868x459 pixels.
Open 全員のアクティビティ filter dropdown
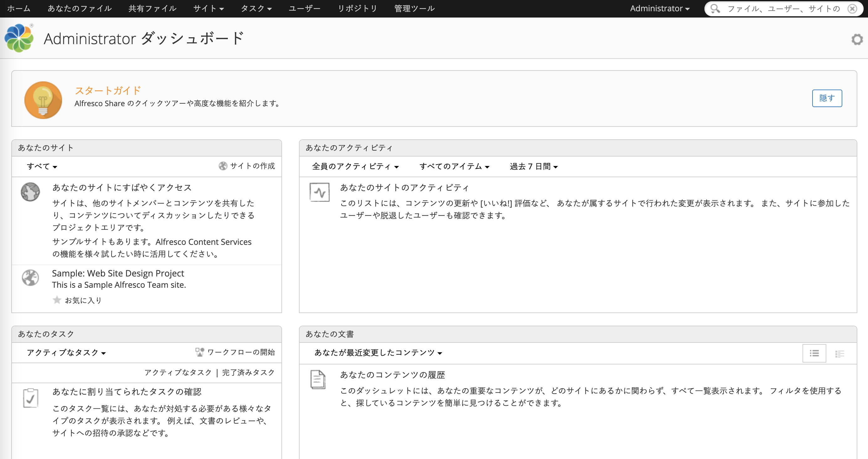355,166
